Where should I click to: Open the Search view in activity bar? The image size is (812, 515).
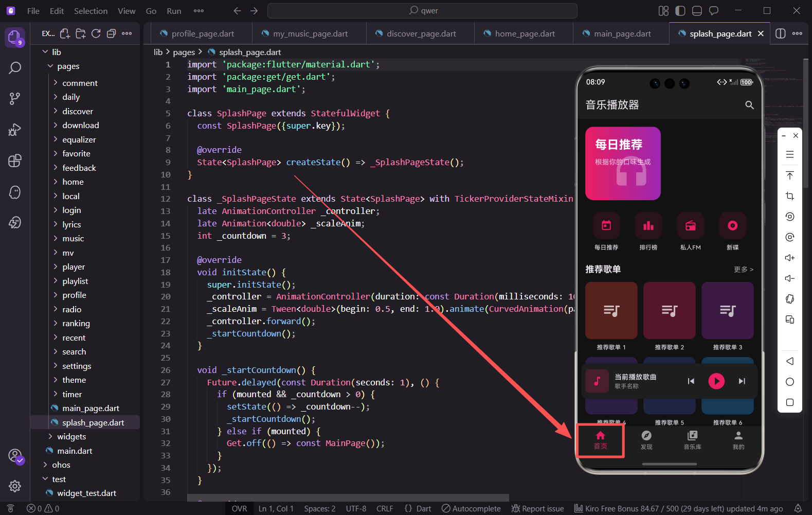[x=15, y=67]
